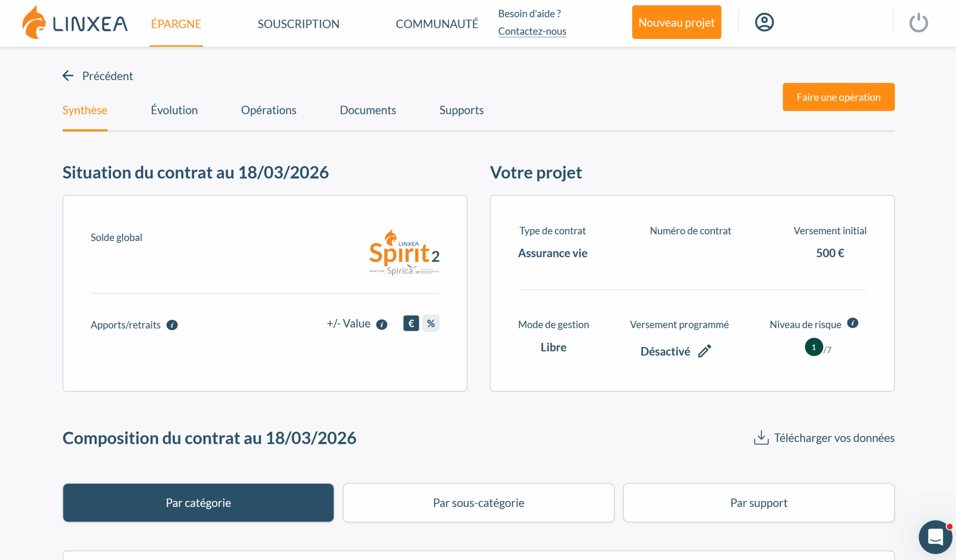956x560 pixels.
Task: Switch to the Évolution tab
Action: pos(174,110)
